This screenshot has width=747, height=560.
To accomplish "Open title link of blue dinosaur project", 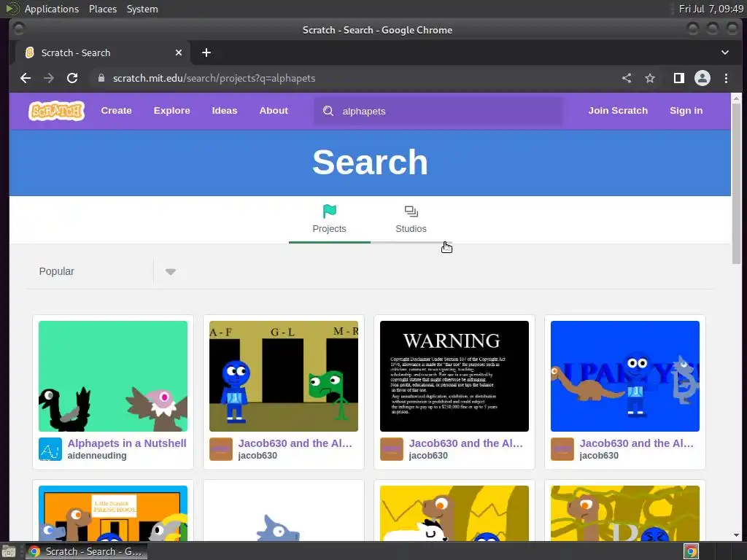I will [x=636, y=443].
